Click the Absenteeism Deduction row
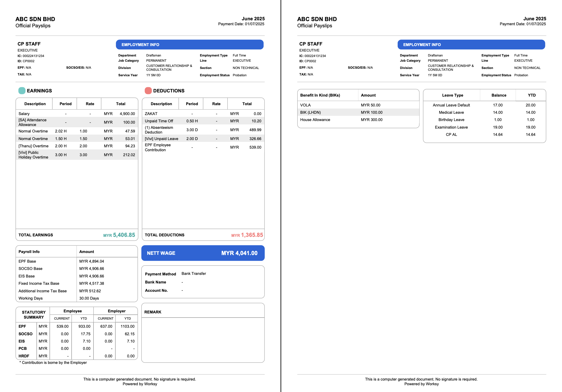 click(203, 130)
